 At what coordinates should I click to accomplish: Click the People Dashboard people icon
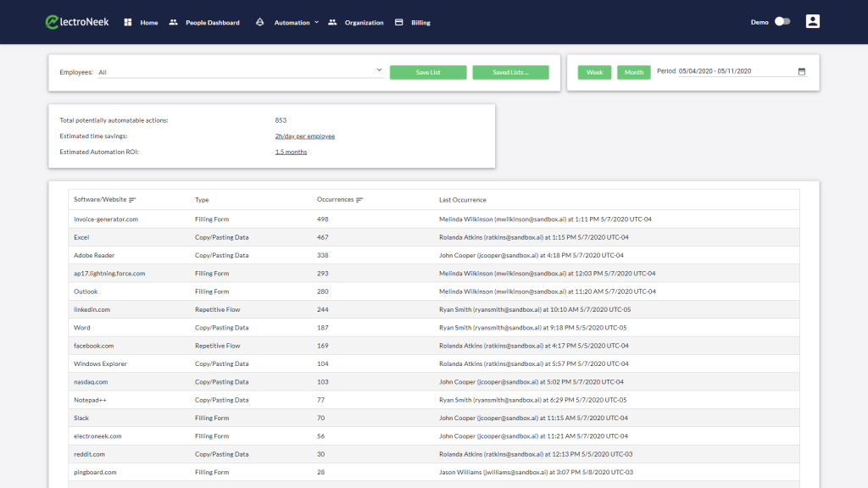173,22
